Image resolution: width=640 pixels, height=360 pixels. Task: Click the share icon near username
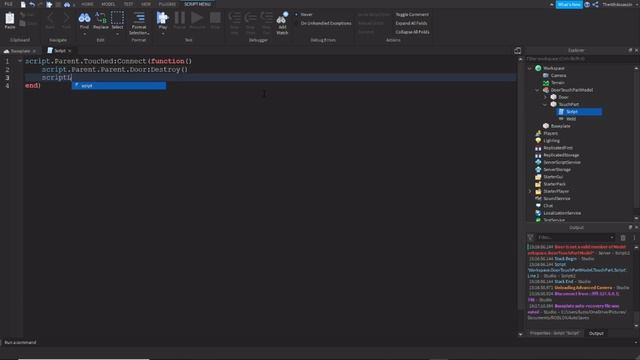(596, 4)
